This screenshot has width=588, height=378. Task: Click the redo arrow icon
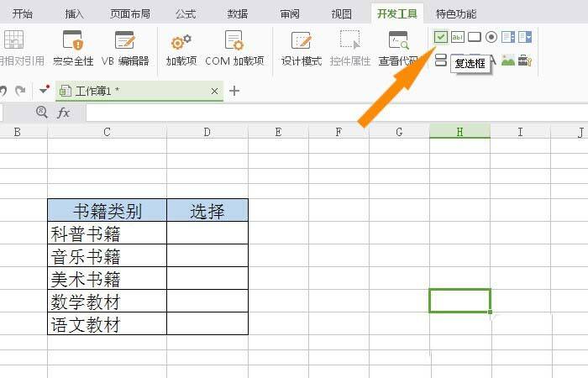click(20, 91)
